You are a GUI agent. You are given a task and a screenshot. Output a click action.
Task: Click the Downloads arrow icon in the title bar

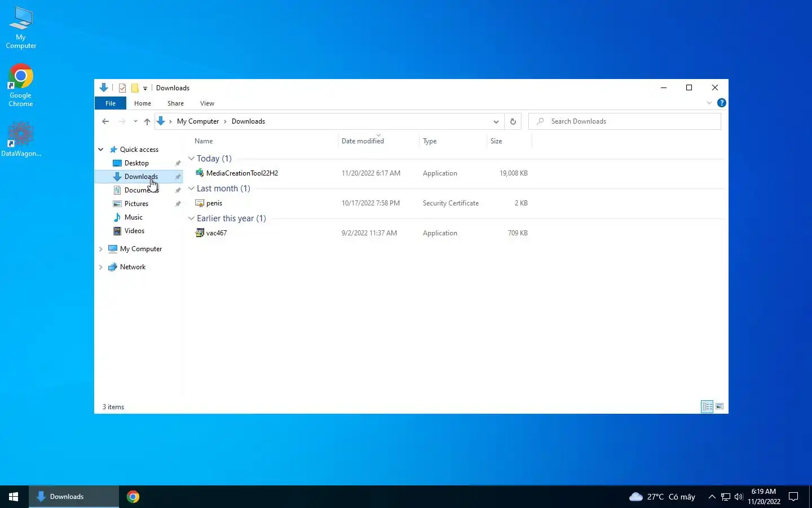coord(104,88)
